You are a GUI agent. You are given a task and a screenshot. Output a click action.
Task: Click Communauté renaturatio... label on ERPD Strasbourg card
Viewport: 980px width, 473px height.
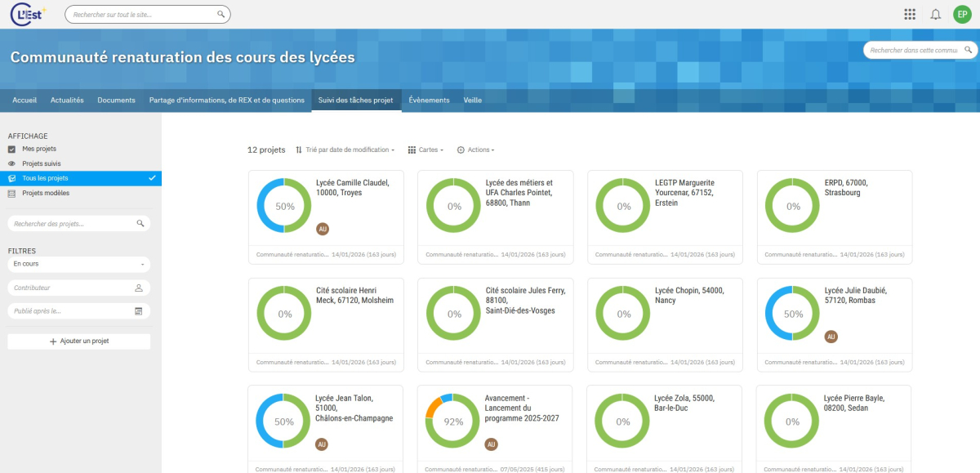click(803, 255)
